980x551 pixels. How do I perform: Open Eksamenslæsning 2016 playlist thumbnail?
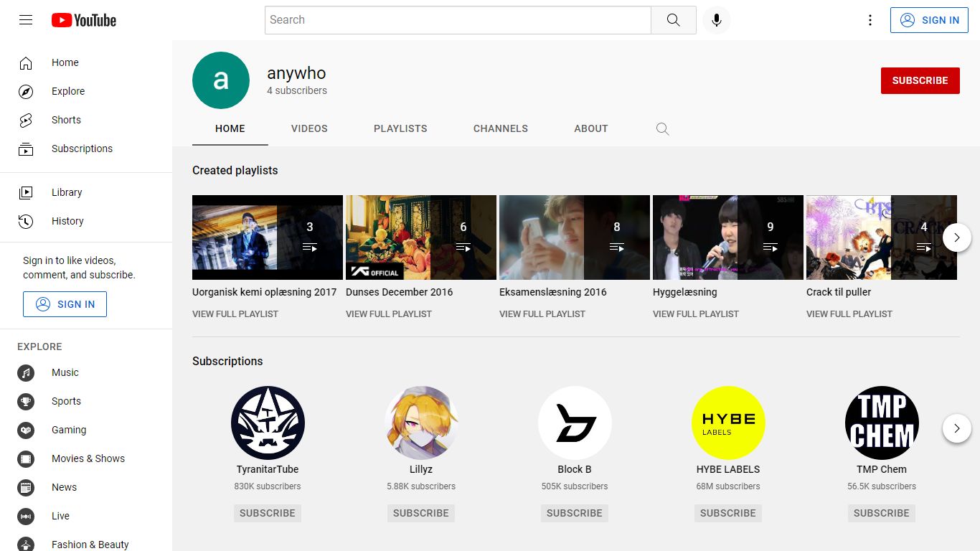coord(575,237)
